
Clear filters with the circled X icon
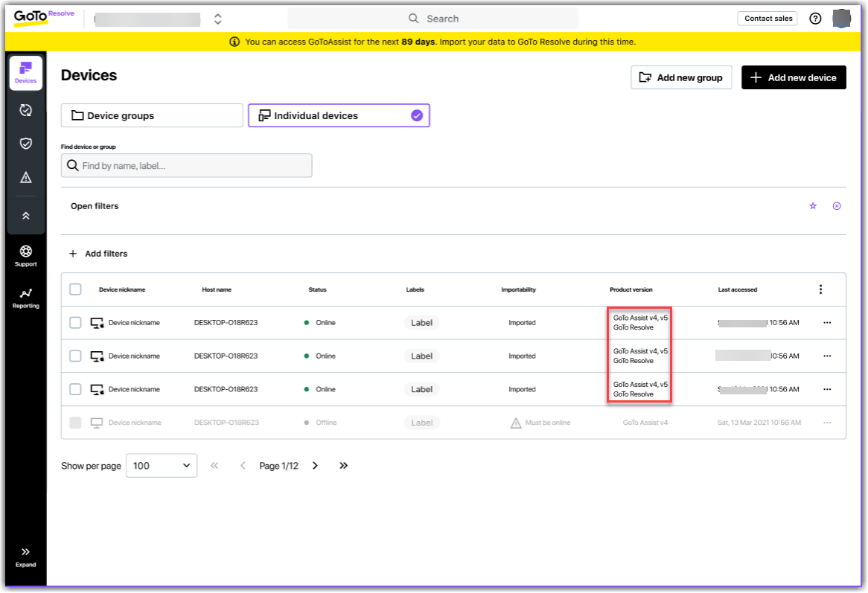[x=837, y=206]
